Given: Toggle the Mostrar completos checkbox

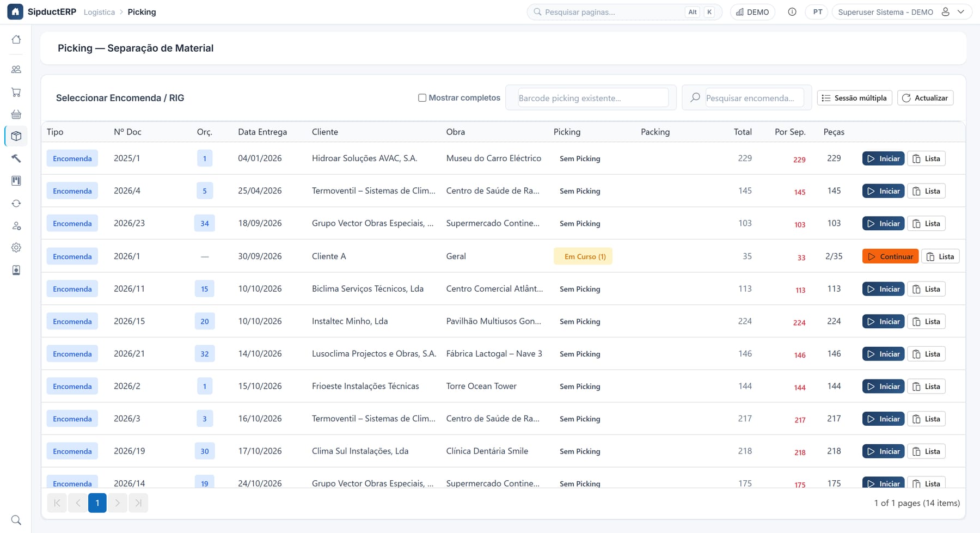Looking at the screenshot, I should [422, 98].
